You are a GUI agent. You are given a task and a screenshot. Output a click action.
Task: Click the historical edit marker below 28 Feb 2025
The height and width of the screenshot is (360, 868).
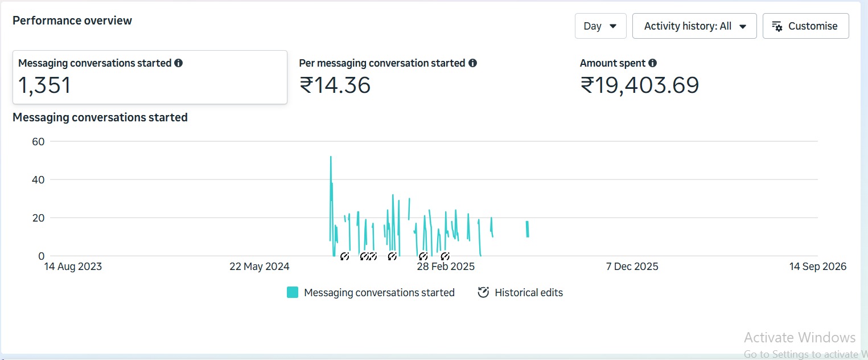point(445,256)
